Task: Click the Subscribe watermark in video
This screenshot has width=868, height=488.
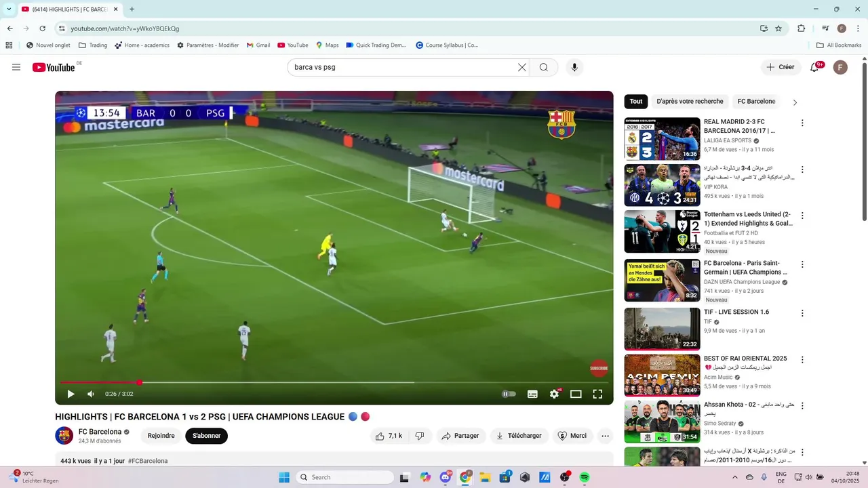Action: pos(599,369)
